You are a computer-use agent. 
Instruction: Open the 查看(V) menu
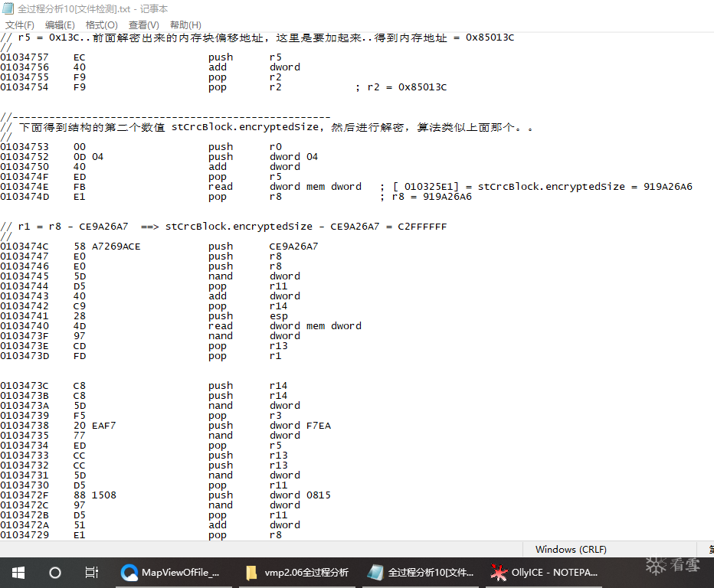[144, 25]
